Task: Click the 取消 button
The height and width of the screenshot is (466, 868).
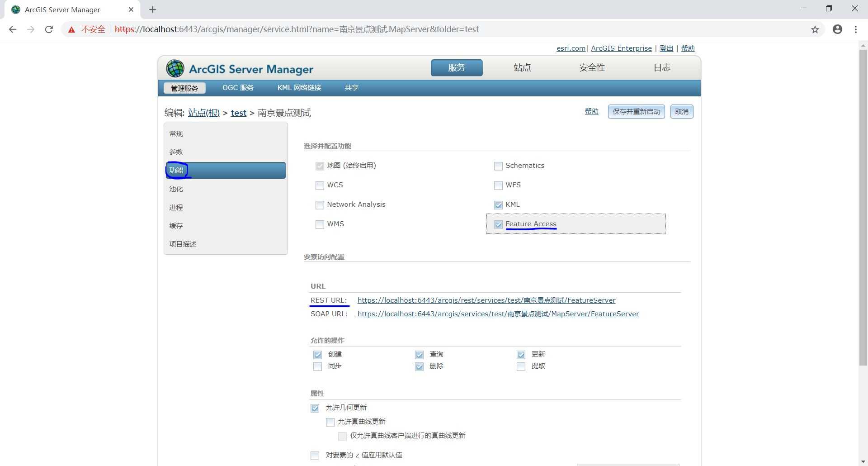Action: [682, 112]
